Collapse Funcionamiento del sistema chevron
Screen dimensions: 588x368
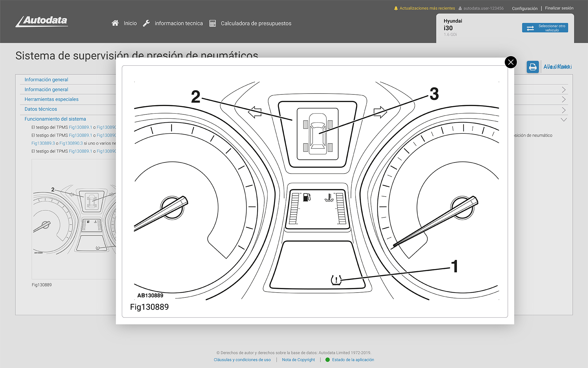[x=563, y=120]
